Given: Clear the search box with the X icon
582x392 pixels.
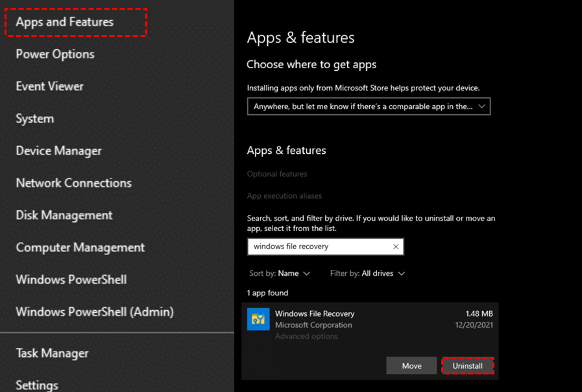Looking at the screenshot, I should [x=396, y=247].
